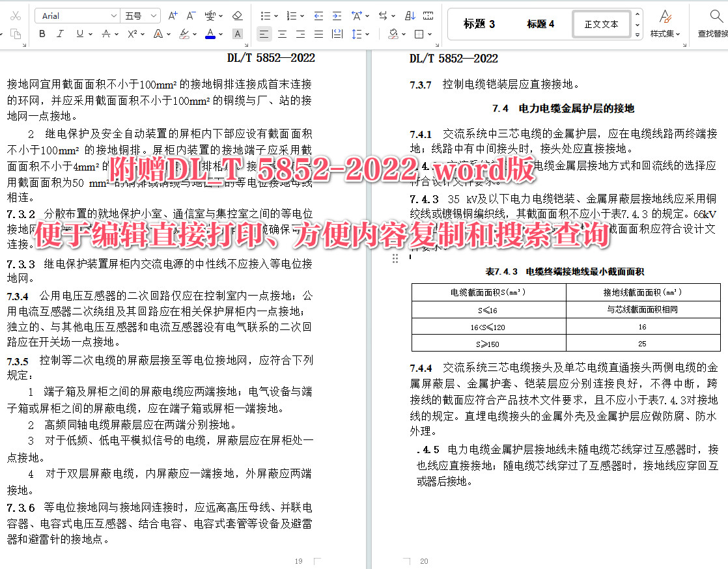Toggle the numbered list
Image resolution: width=728 pixels, height=569 pixels.
click(293, 16)
